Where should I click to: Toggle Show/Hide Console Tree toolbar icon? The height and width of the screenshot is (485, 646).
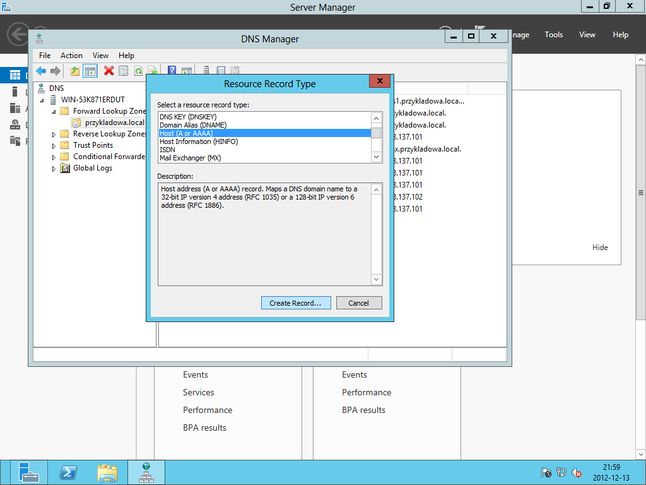point(90,71)
